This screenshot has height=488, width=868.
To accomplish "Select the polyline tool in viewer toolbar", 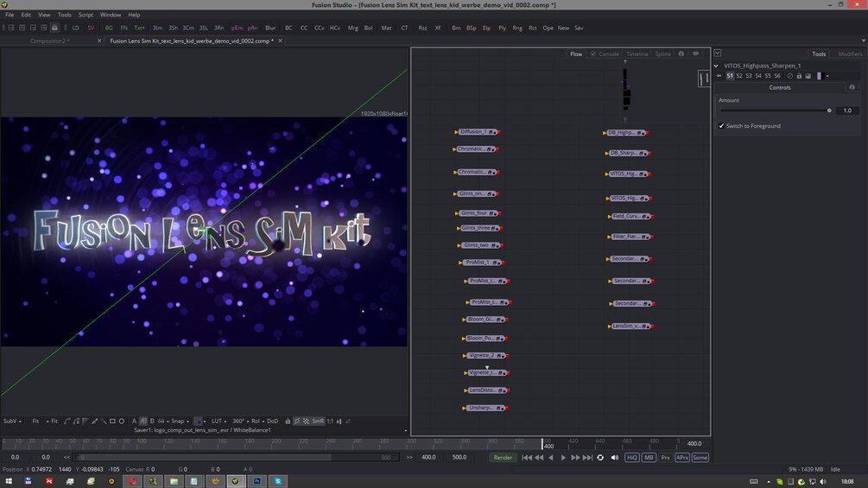I will tap(67, 421).
